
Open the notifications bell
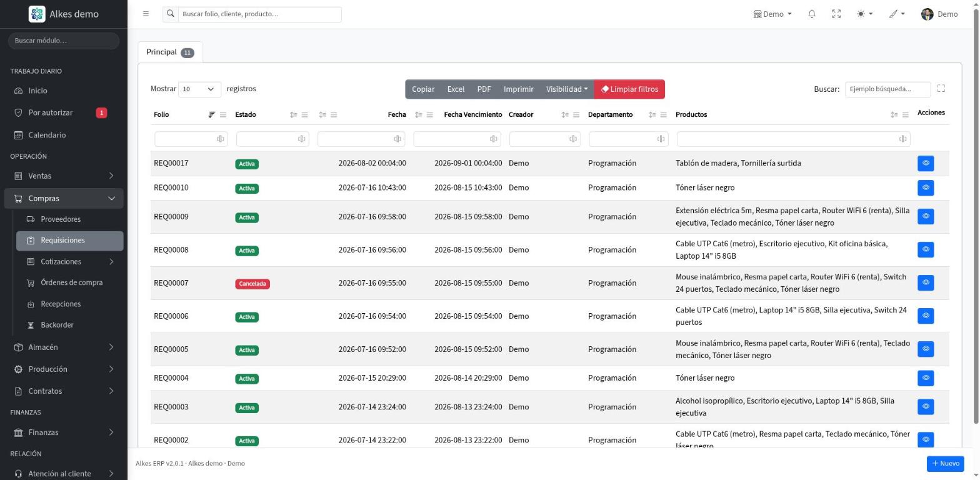coord(811,14)
